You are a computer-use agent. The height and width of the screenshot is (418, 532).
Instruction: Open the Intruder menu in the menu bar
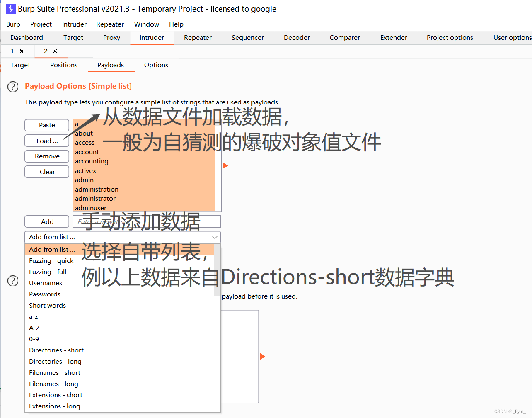[x=74, y=24]
